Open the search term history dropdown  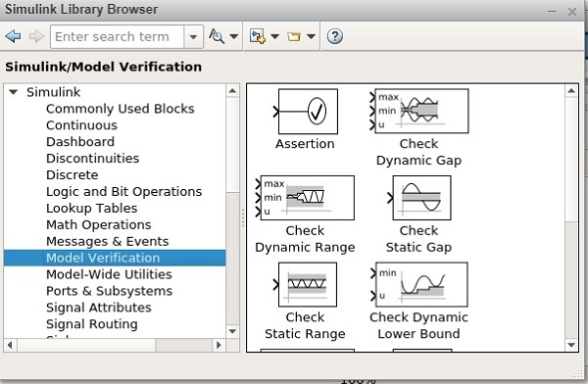(x=193, y=37)
